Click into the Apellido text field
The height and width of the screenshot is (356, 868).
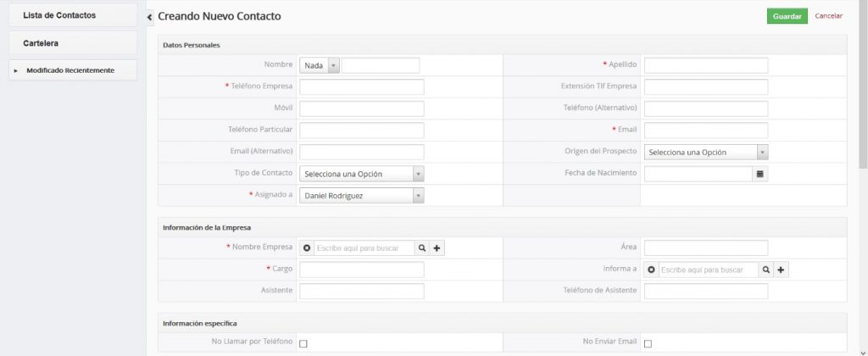705,65
